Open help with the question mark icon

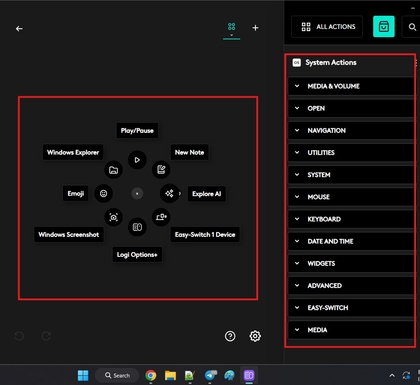click(230, 336)
